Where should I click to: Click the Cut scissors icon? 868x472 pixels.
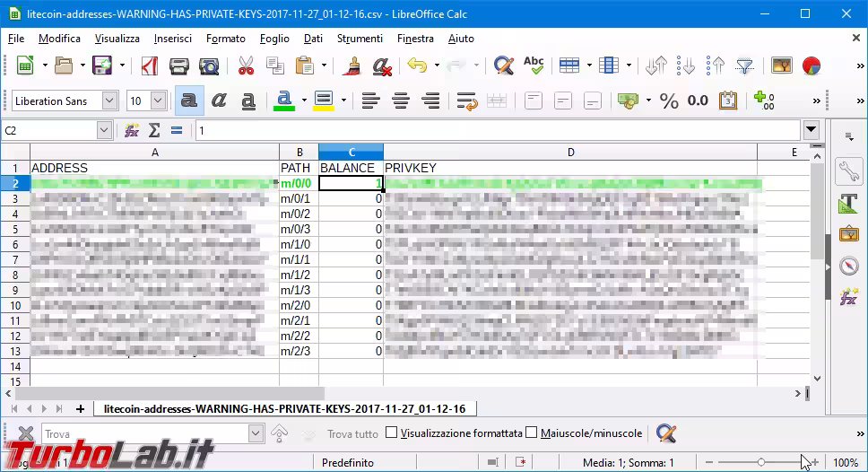coord(245,66)
